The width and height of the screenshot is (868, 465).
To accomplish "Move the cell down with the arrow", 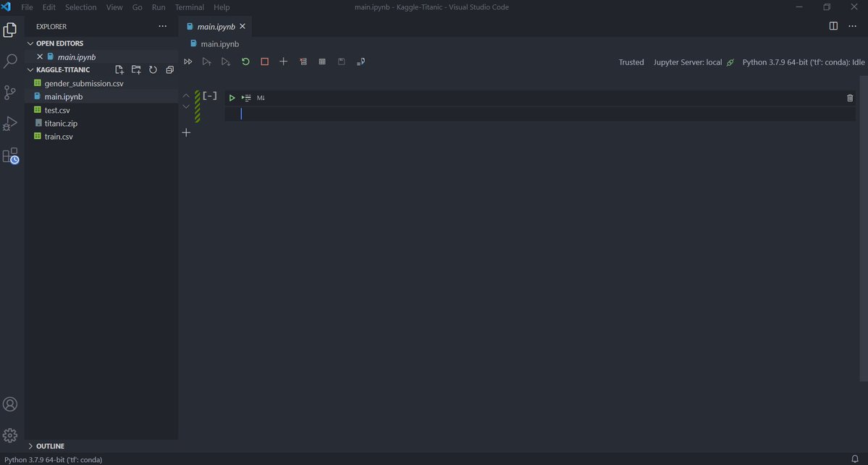I will coord(186,107).
